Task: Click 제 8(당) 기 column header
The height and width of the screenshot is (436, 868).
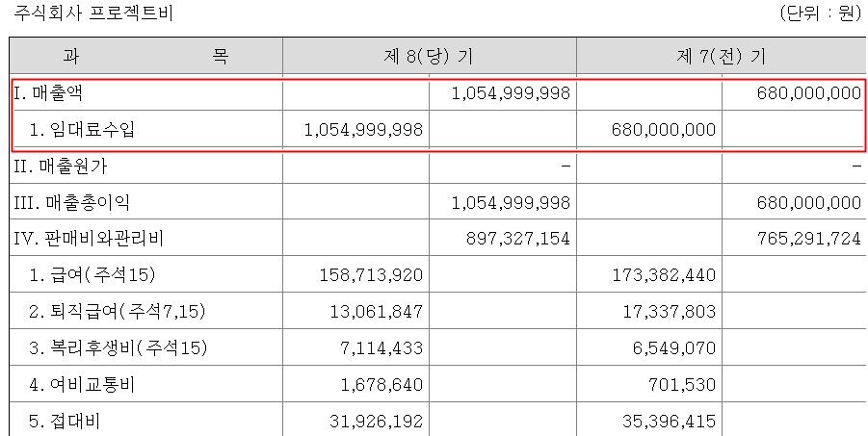Action: coord(429,56)
